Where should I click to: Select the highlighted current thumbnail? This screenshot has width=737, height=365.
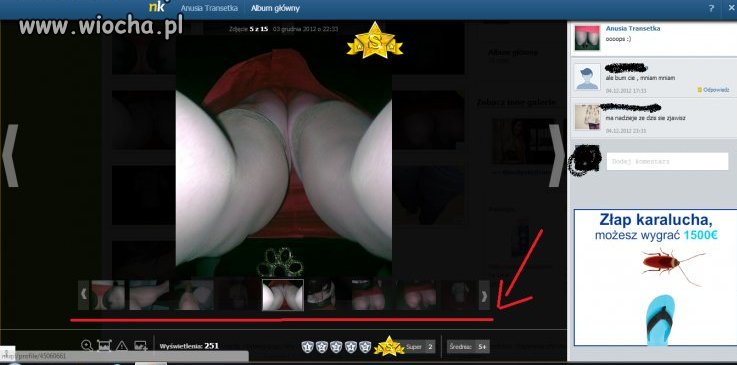point(282,295)
